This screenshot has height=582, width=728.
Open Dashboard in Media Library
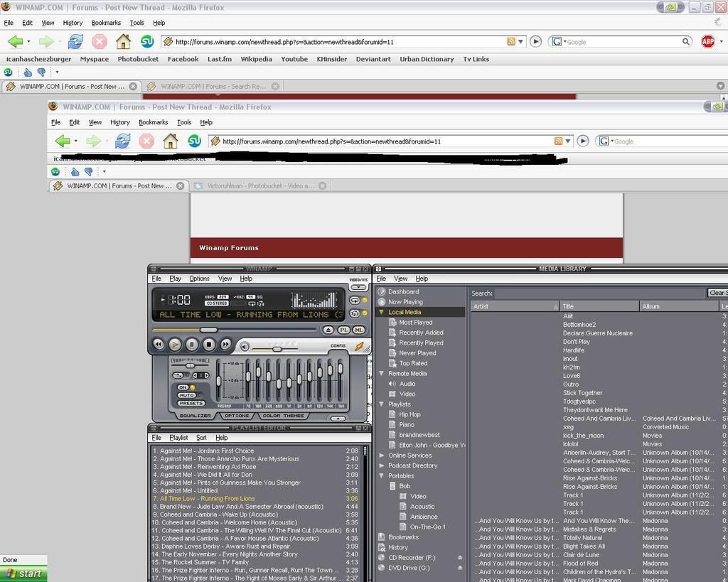click(x=403, y=291)
